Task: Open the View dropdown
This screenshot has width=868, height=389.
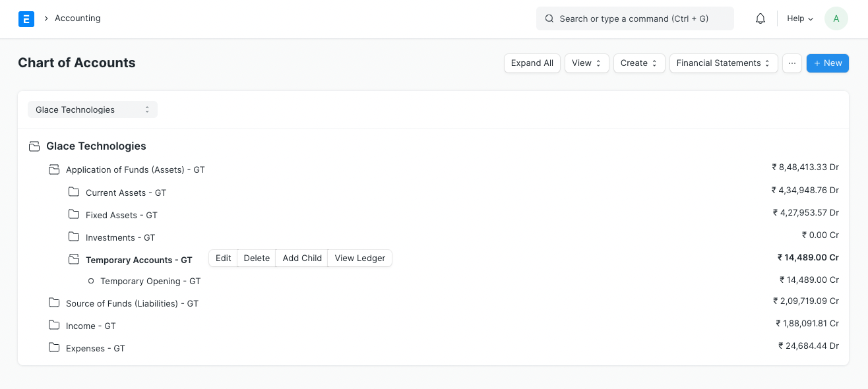Action: click(586, 63)
